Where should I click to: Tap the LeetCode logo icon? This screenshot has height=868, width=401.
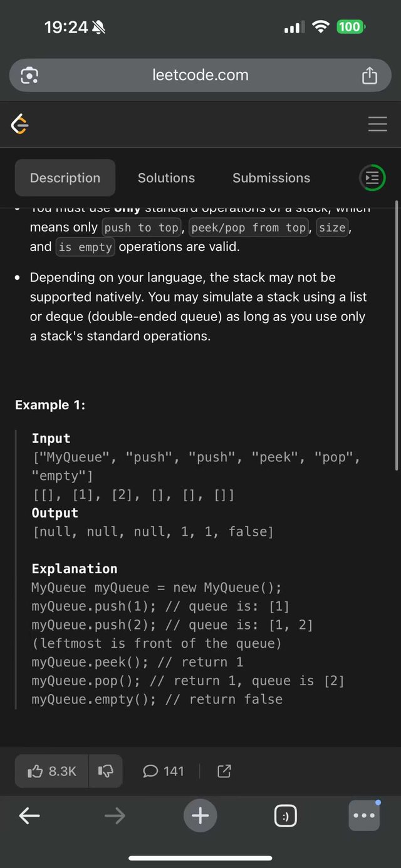click(x=20, y=125)
